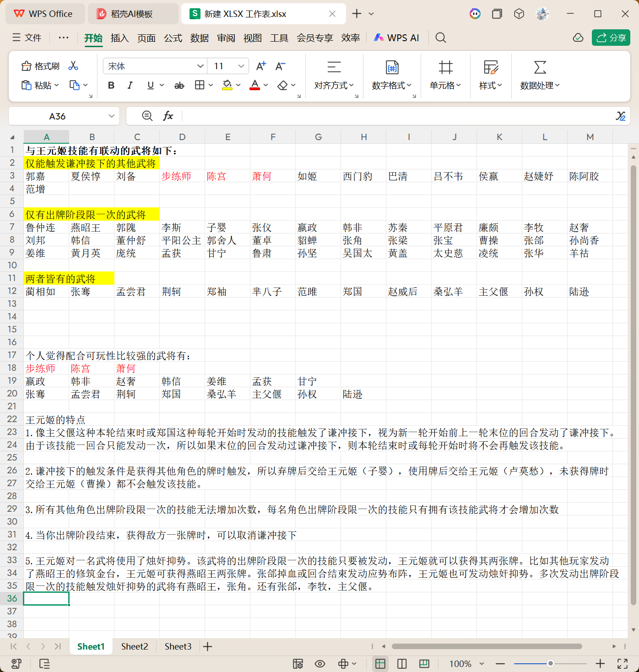This screenshot has width=639, height=672.
Task: Click the green 分享 share button
Action: pyautogui.click(x=611, y=38)
